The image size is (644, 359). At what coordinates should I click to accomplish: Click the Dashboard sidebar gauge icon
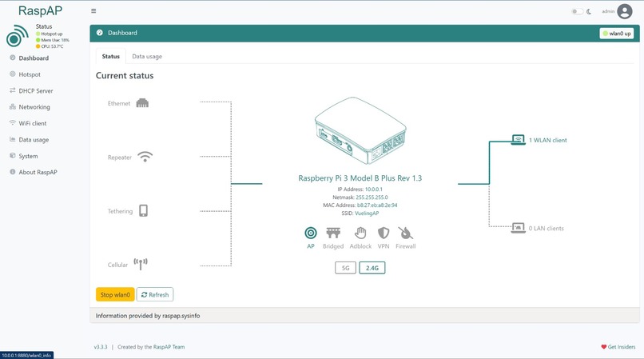12,58
